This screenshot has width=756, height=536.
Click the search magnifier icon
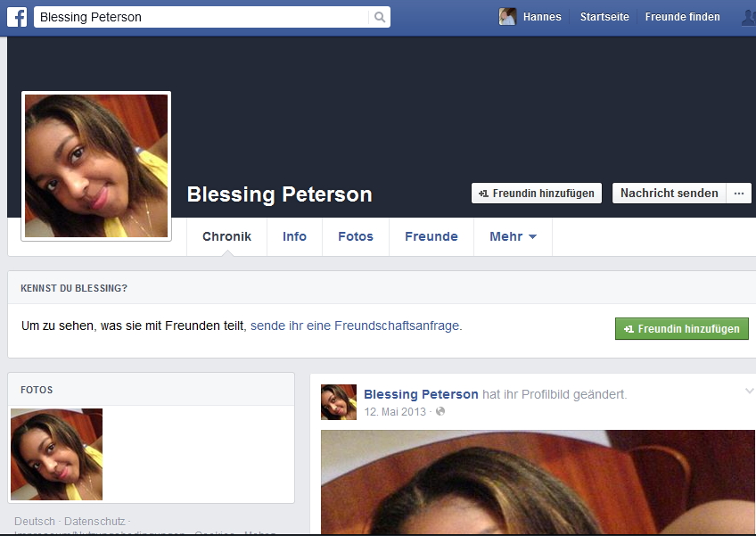380,17
